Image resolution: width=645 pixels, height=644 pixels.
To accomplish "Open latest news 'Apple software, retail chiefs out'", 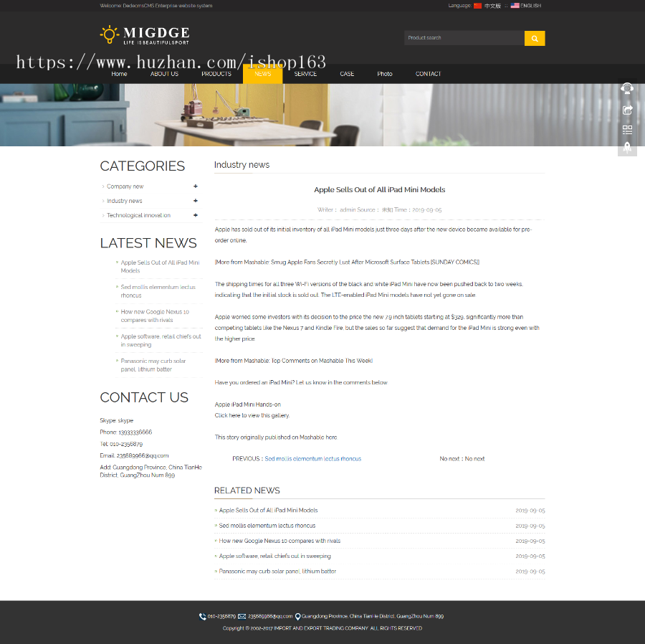I will point(161,341).
